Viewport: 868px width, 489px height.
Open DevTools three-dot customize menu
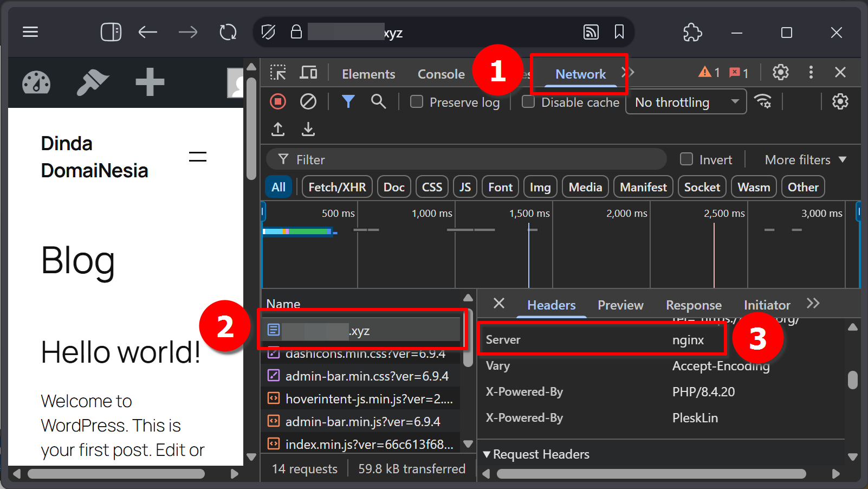pos(811,72)
